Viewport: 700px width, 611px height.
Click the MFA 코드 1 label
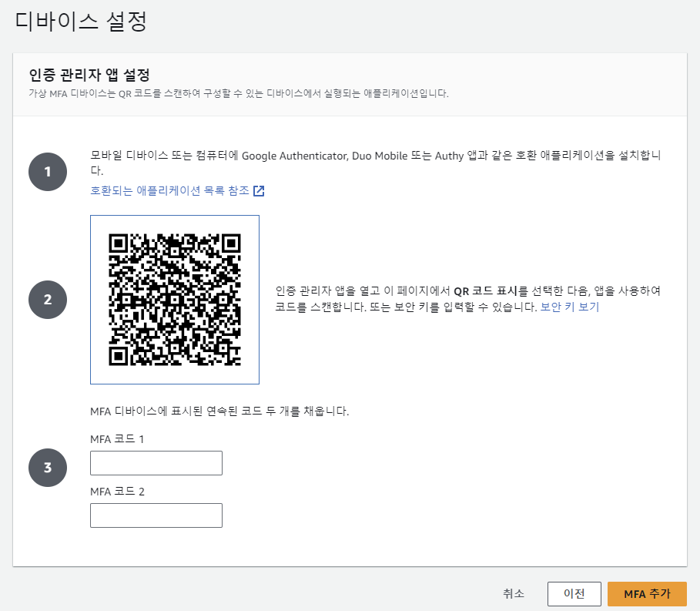(117, 439)
